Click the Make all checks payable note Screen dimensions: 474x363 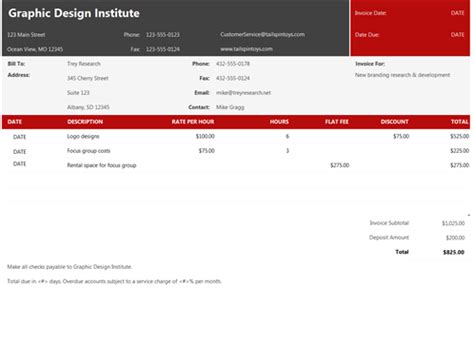pos(70,267)
